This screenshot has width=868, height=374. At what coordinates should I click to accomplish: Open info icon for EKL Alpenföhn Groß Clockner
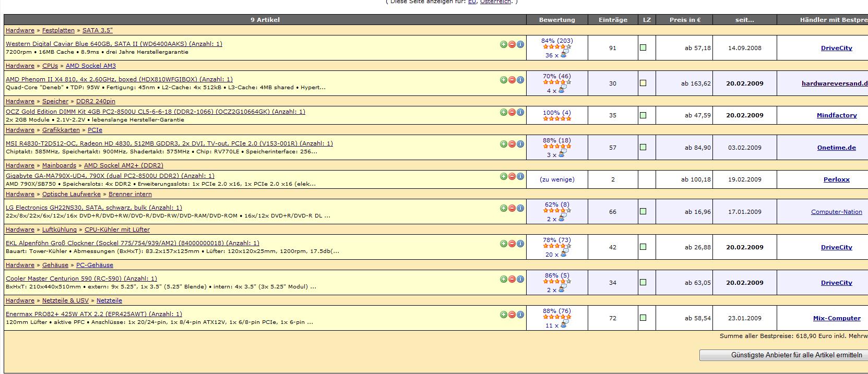coord(520,244)
